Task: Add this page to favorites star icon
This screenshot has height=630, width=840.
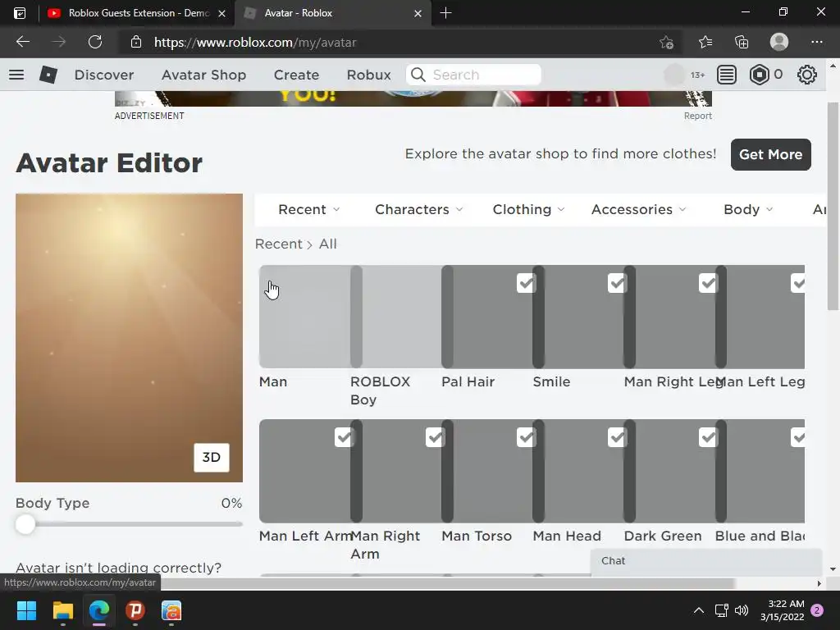Action: (666, 42)
